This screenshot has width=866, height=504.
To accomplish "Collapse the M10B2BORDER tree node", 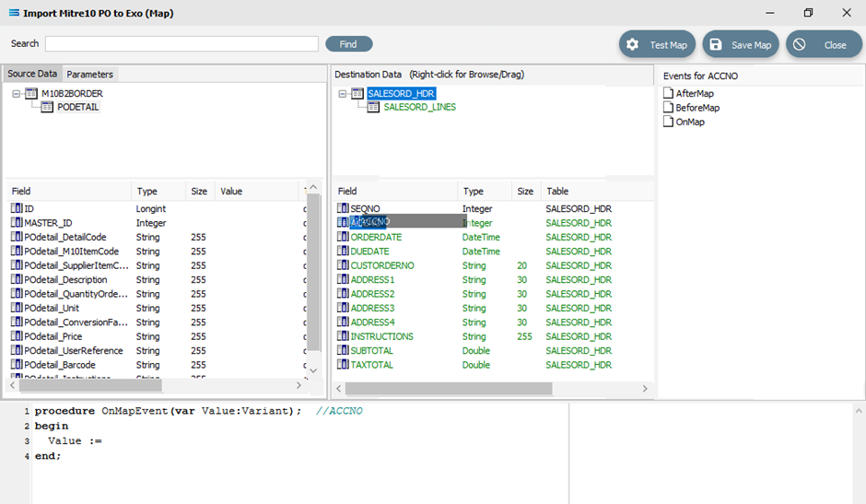I will (x=16, y=93).
